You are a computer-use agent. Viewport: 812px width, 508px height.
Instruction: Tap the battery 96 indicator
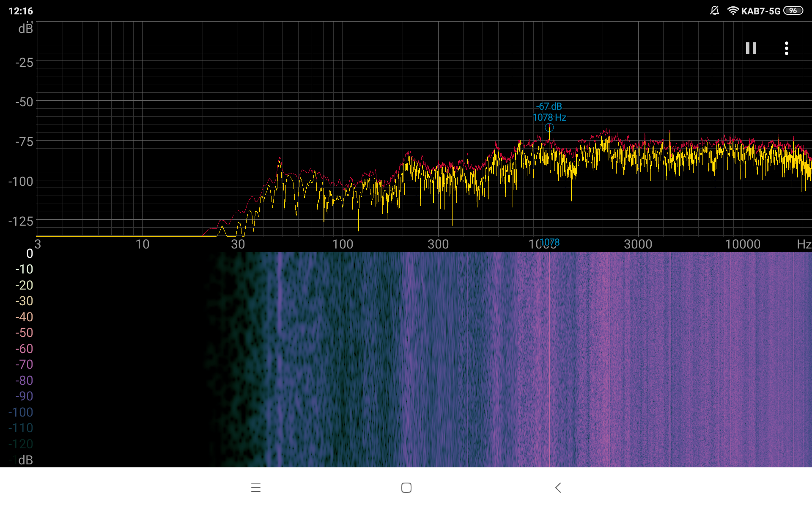click(793, 11)
